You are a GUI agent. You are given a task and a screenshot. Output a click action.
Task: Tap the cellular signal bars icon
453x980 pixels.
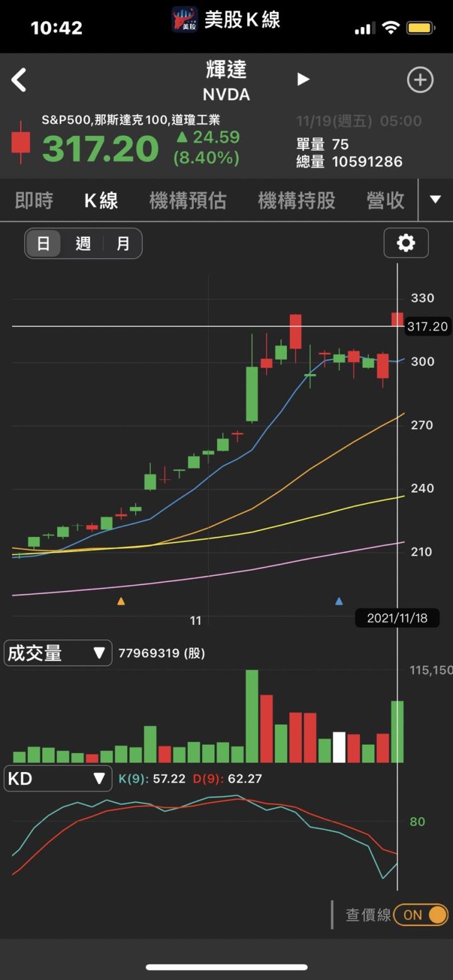(x=364, y=28)
